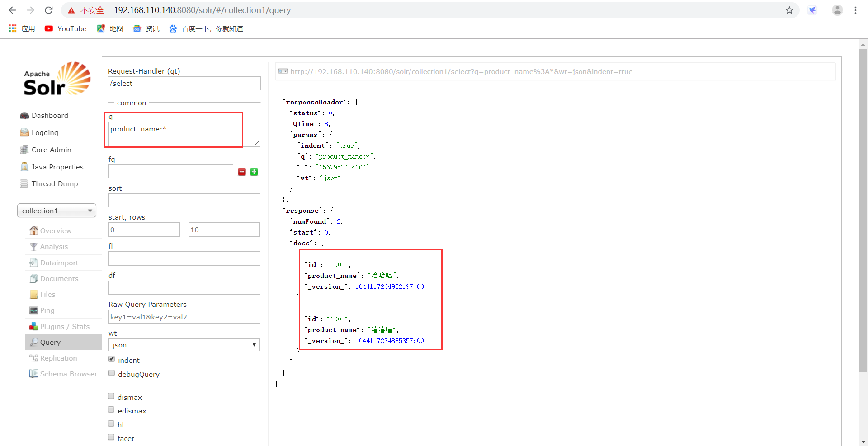Click the scrollbar down arrow
868x446 pixels.
863,442
